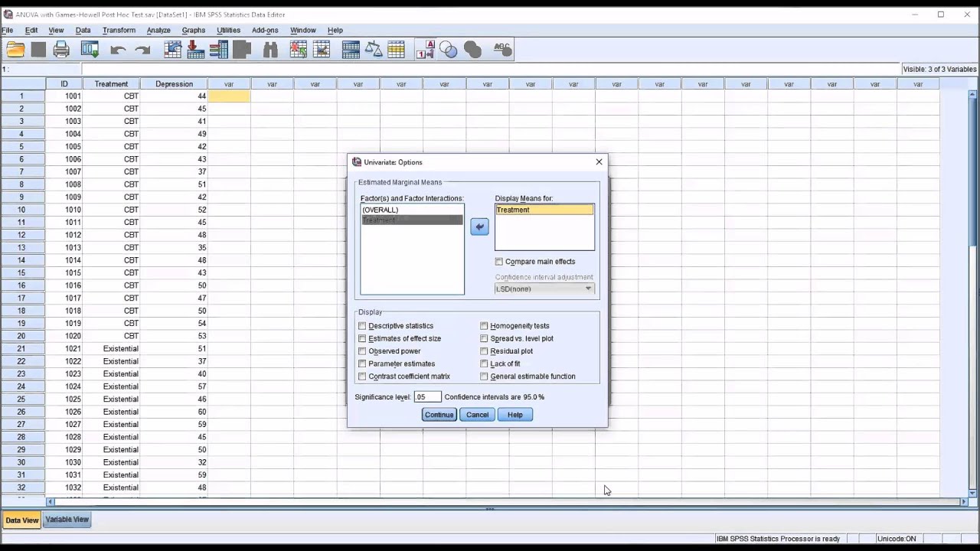Screen dimensions: 980x551
Task: Select the cell containing ID 1001
Action: pyautogui.click(x=64, y=96)
